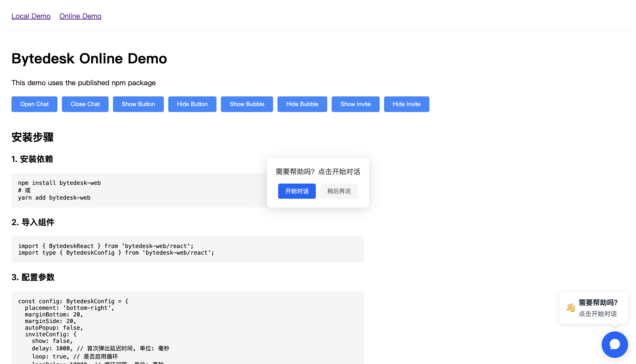The width and height of the screenshot is (636, 364).
Task: Click the Hide Invite button
Action: coord(406,104)
